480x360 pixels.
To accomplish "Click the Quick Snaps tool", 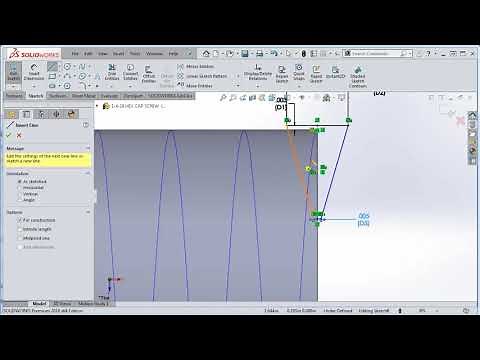I will (299, 72).
